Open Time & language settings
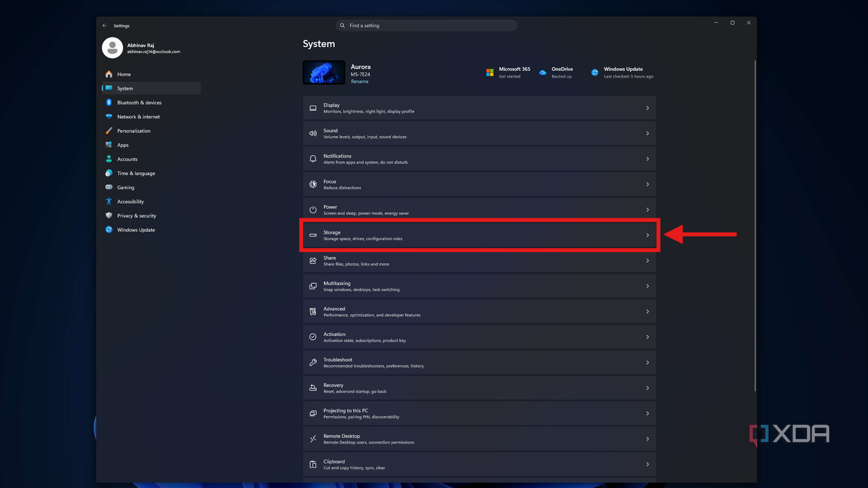 tap(151, 174)
